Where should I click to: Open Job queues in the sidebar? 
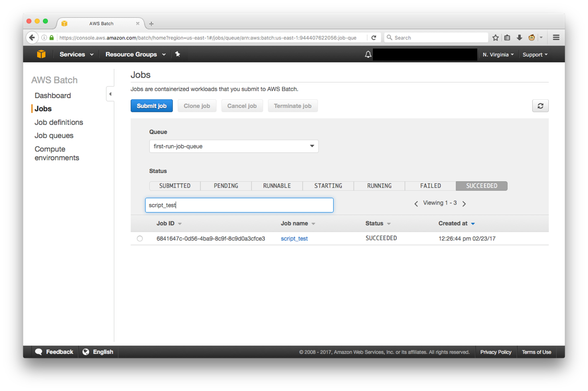point(54,136)
